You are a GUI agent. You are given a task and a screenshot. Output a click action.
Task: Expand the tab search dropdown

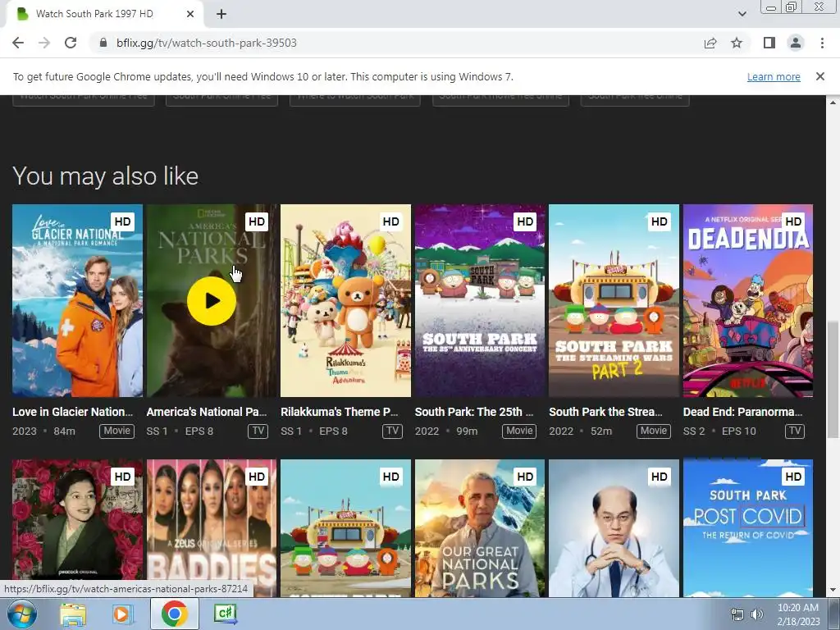coord(742,14)
